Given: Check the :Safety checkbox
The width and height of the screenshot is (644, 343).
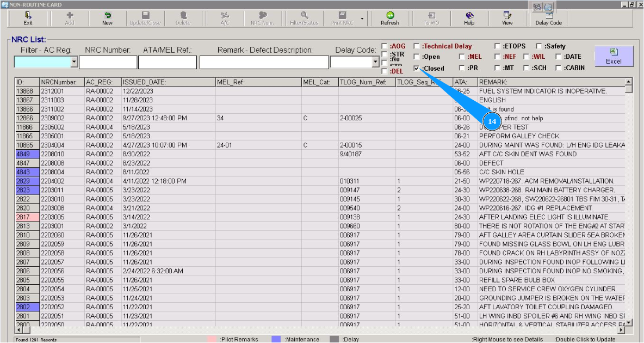Looking at the screenshot, I should [539, 46].
